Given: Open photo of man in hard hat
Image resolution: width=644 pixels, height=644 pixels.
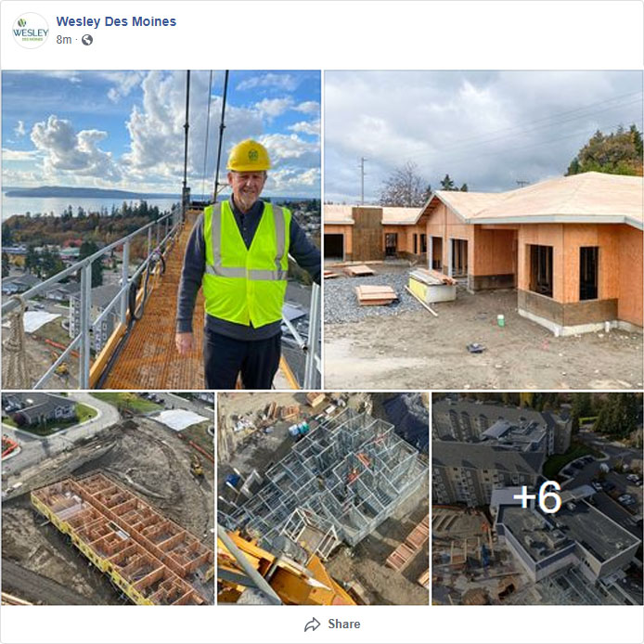Looking at the screenshot, I should [161, 229].
